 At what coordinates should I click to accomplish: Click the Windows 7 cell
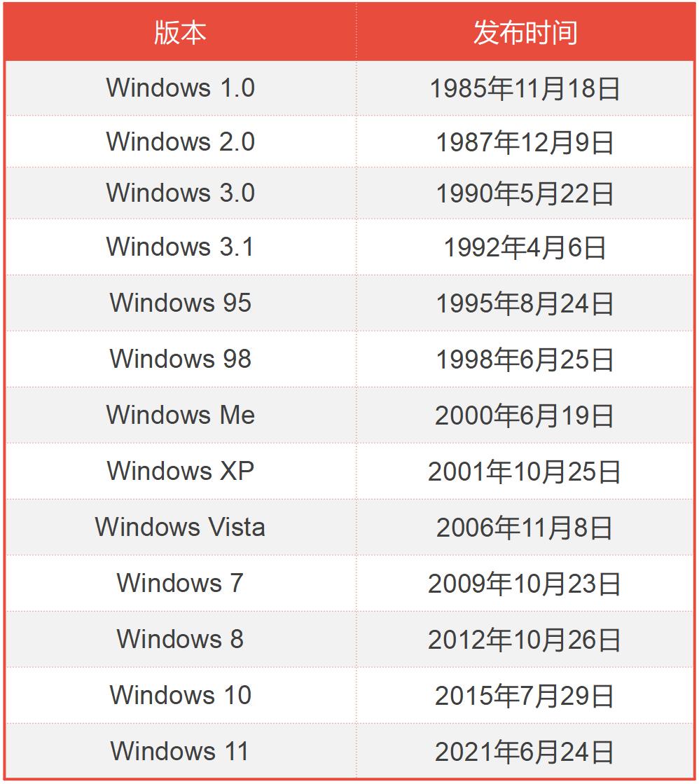tap(181, 583)
